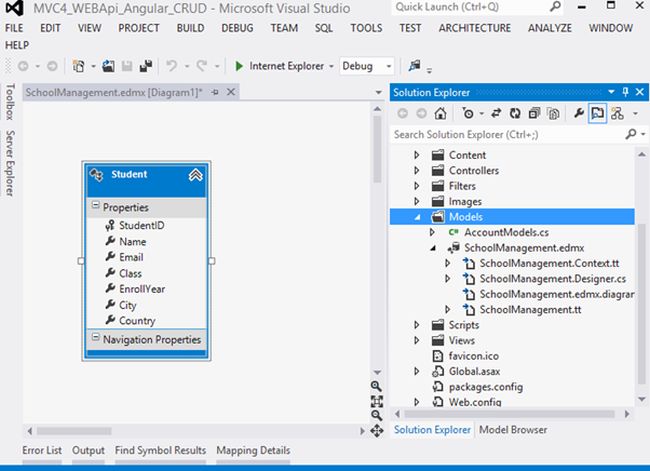Click the Save All toolbar icon

click(146, 66)
